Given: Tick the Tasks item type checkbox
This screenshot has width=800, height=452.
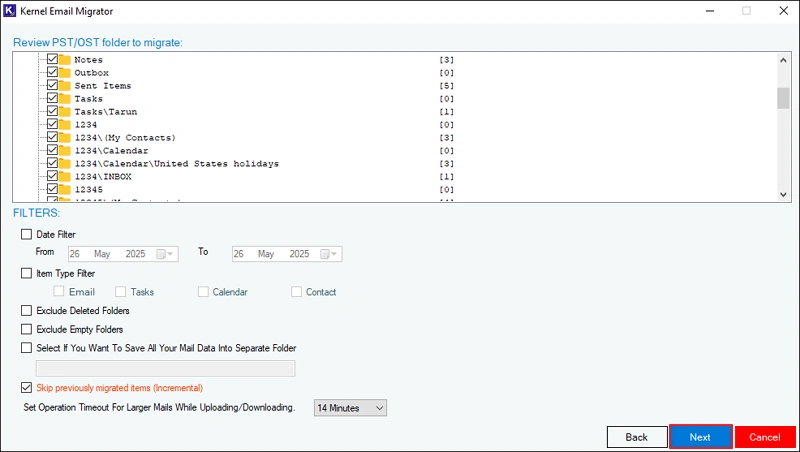Looking at the screenshot, I should (120, 291).
